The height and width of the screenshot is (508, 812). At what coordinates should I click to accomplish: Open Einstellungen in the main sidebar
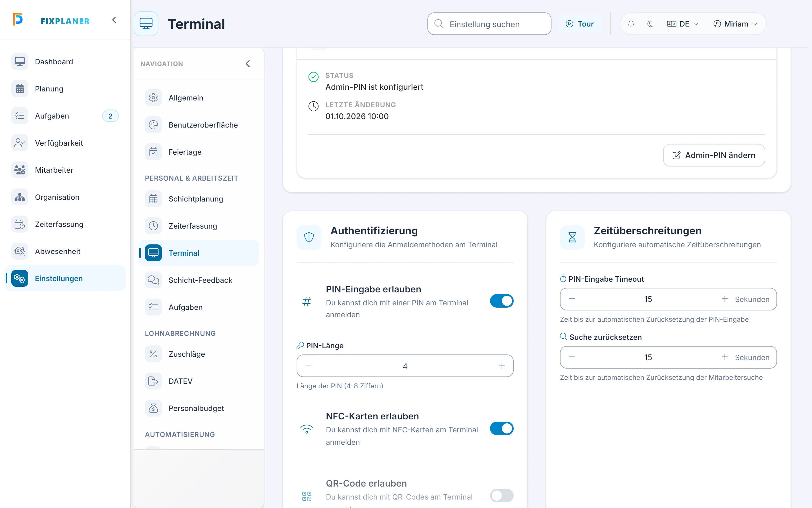65,278
